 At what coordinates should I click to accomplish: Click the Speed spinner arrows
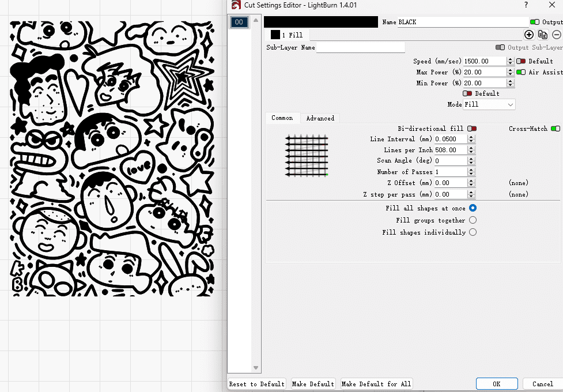click(511, 61)
